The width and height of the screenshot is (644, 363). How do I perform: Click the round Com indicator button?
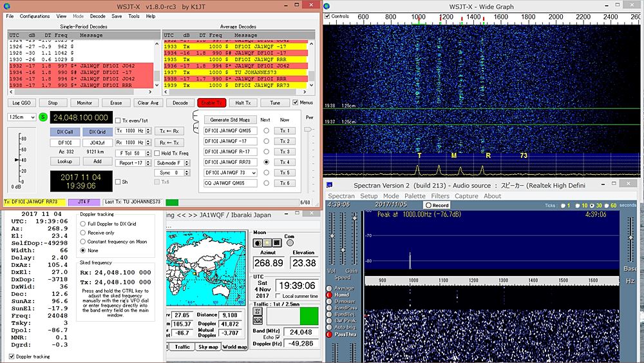coord(290,242)
